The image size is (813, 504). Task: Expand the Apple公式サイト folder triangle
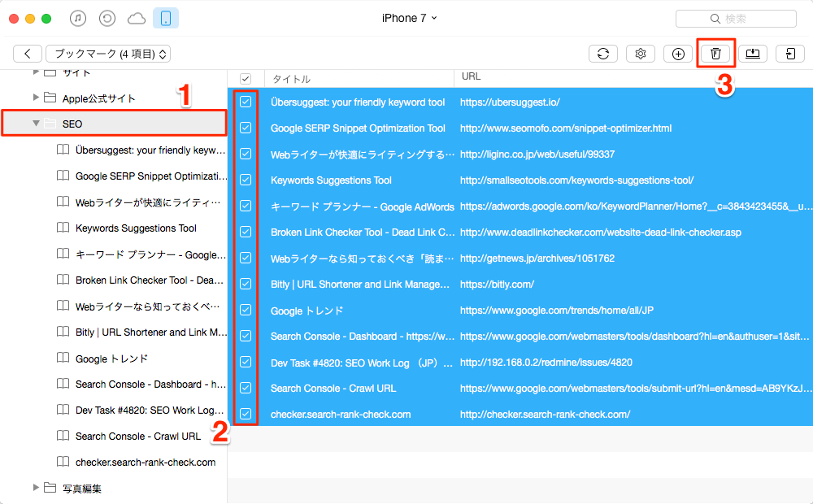point(35,98)
